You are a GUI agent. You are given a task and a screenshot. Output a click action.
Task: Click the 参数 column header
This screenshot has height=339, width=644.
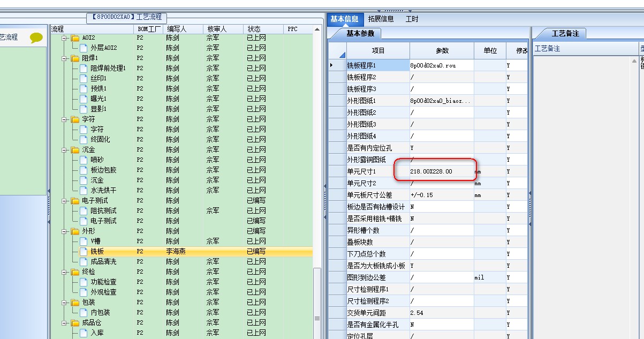(442, 50)
